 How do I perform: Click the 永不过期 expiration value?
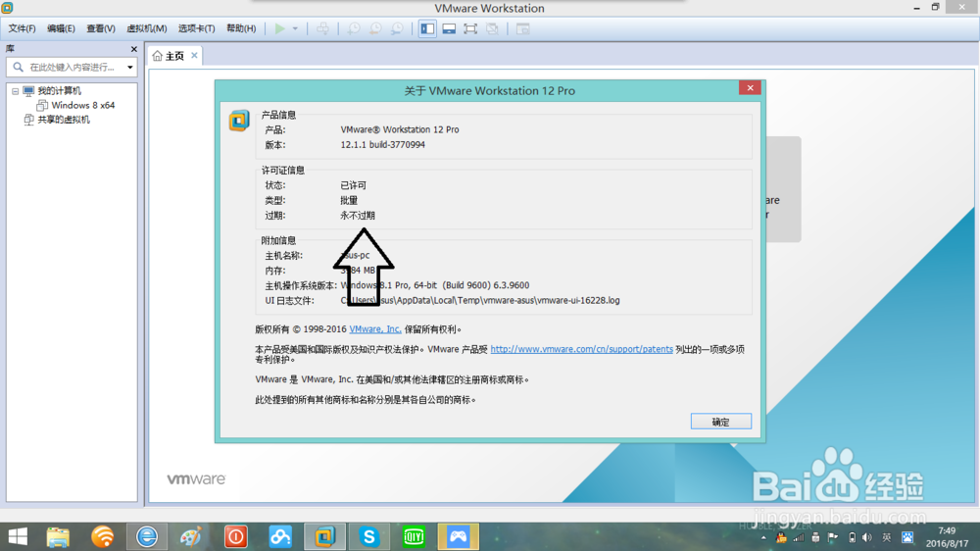tap(358, 215)
